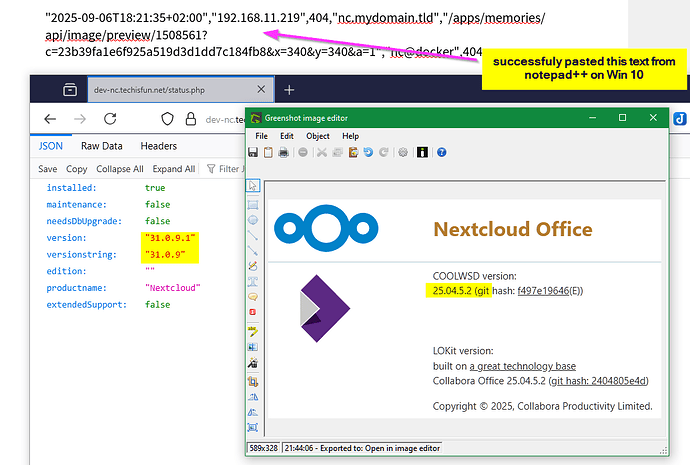Open the File menu in Greenshot
Screen dimensions: 690x465
point(261,136)
